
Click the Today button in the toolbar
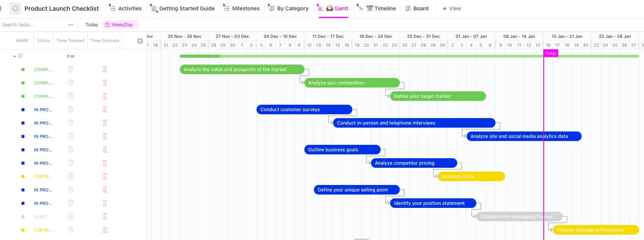click(92, 25)
